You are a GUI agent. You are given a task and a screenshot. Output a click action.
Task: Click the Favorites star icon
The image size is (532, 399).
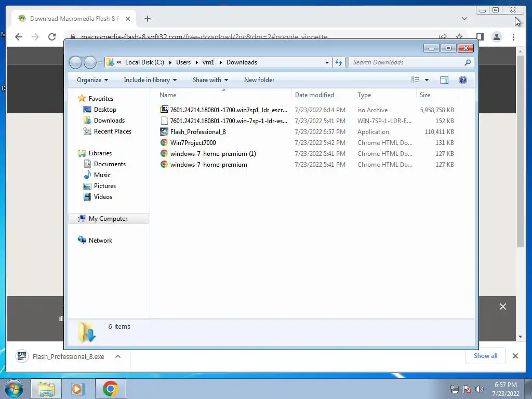pos(82,98)
